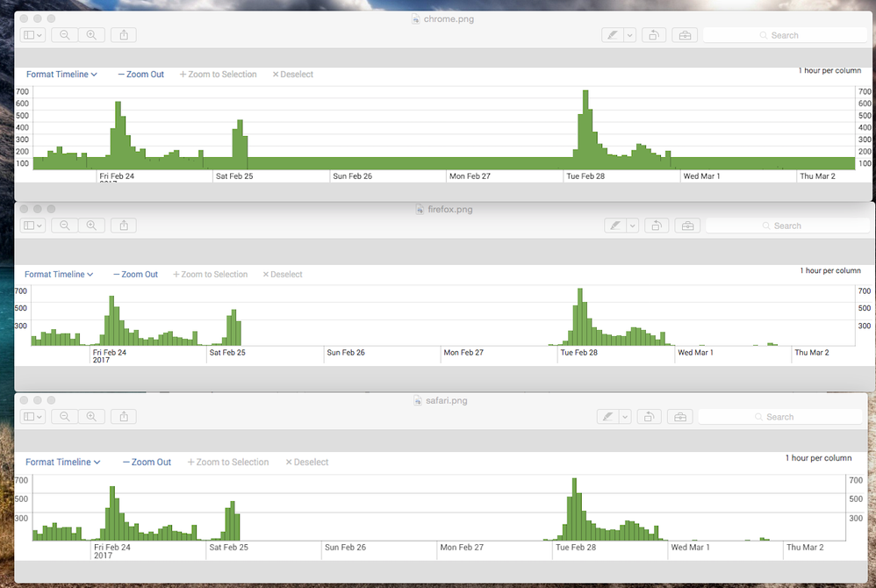Focus the Search field in chrome.png window
This screenshot has height=588, width=876.
tap(785, 35)
